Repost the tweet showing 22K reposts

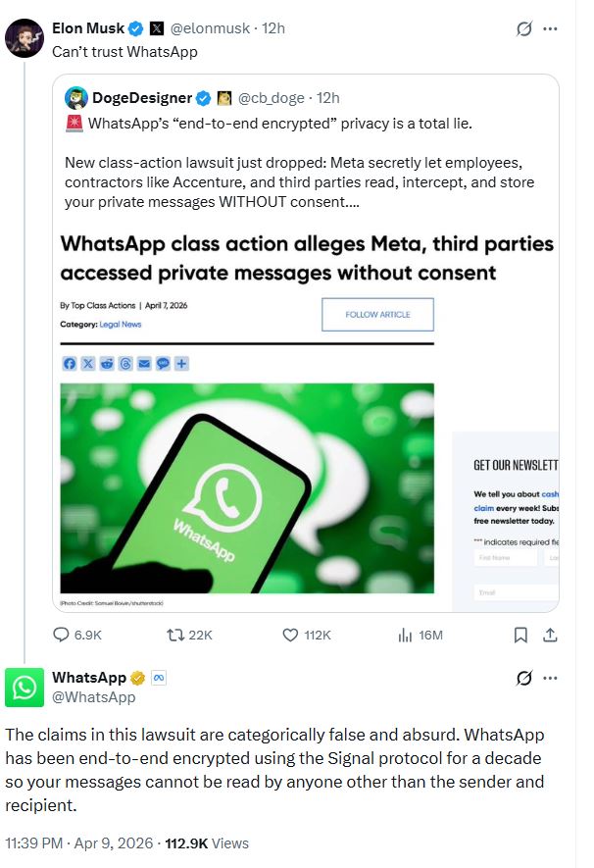coord(176,635)
